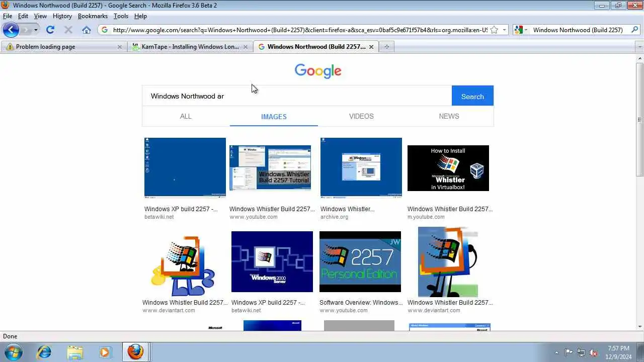
Task: Bookmark this page with the star icon
Action: 494,30
